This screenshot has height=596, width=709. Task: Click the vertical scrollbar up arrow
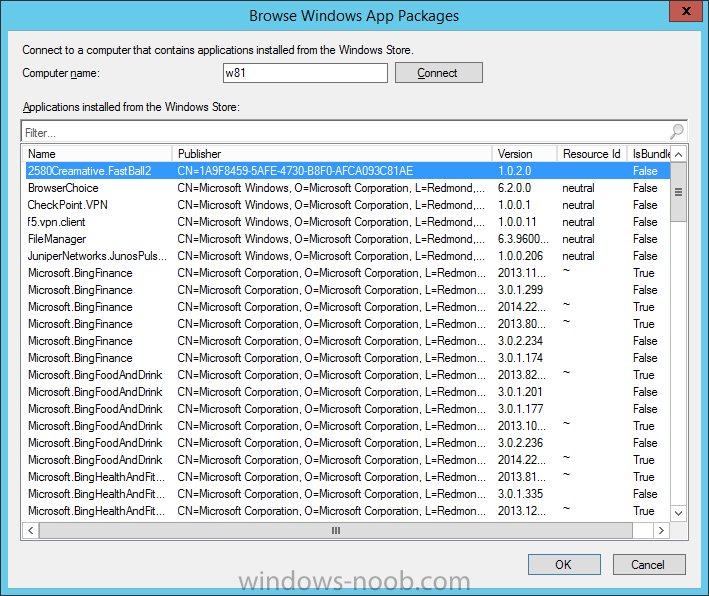point(678,154)
